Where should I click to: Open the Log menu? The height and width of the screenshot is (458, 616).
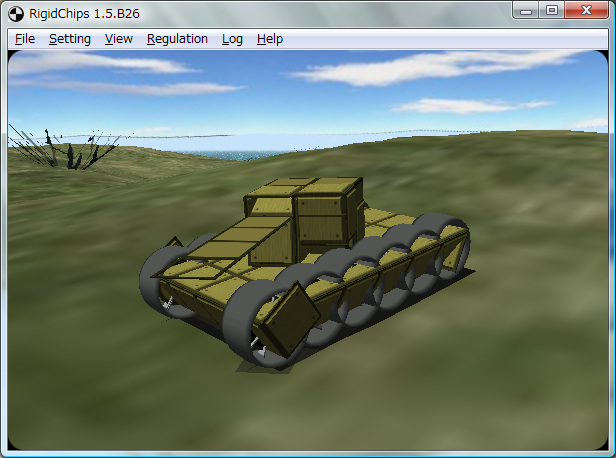pos(232,39)
